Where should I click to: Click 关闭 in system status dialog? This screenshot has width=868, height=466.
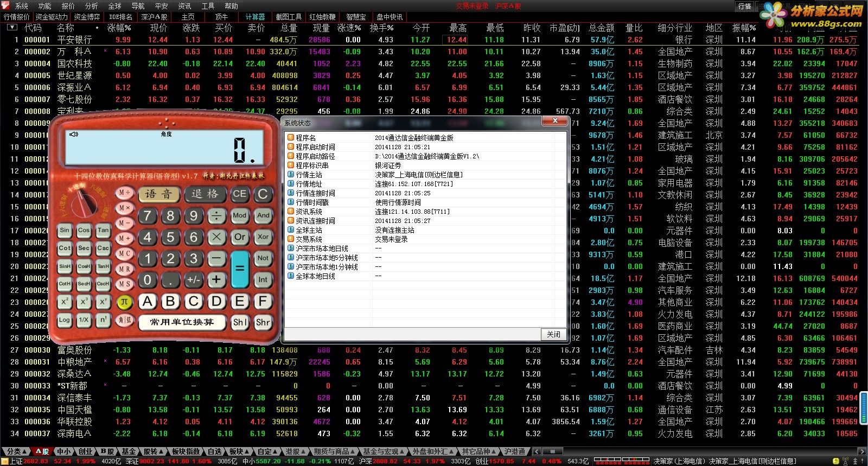[553, 334]
